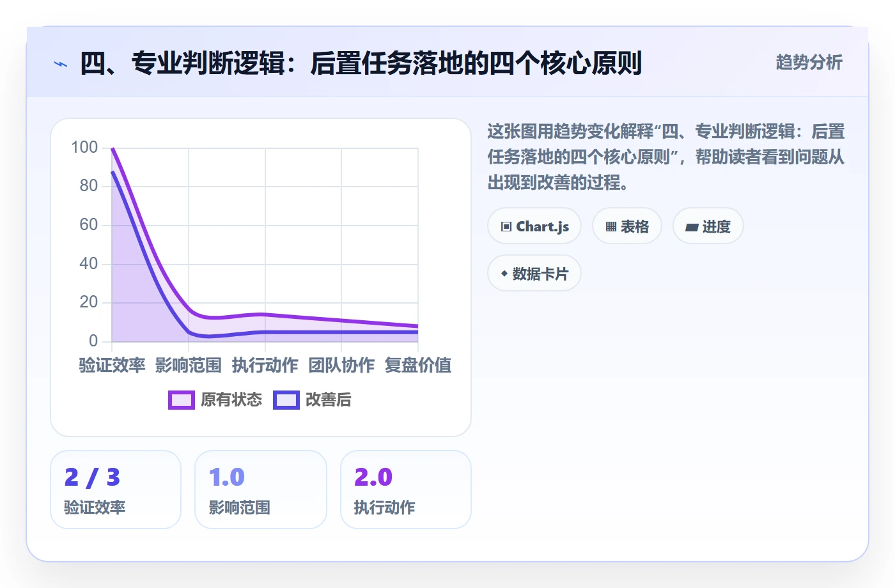Click the 60 y-axis value

click(x=89, y=225)
